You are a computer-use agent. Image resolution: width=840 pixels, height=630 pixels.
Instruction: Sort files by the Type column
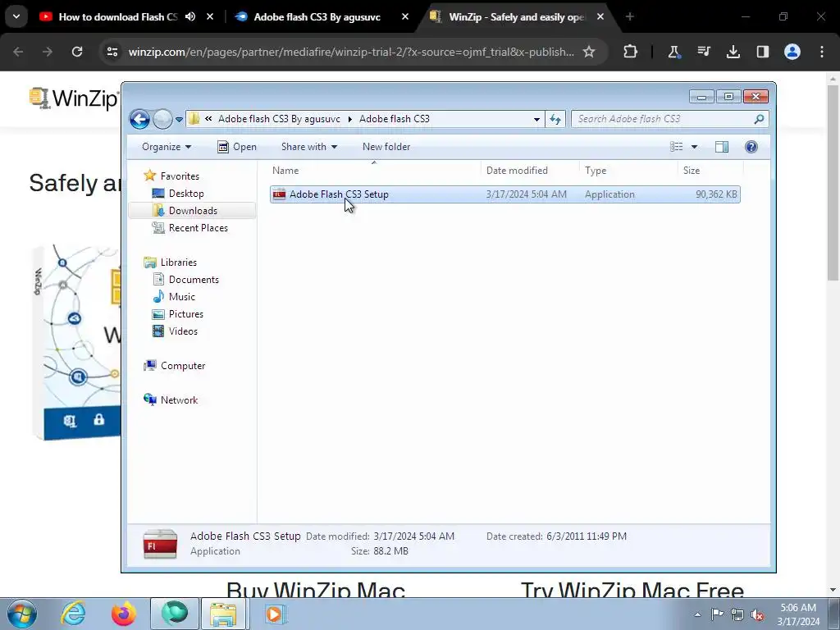[628, 171]
